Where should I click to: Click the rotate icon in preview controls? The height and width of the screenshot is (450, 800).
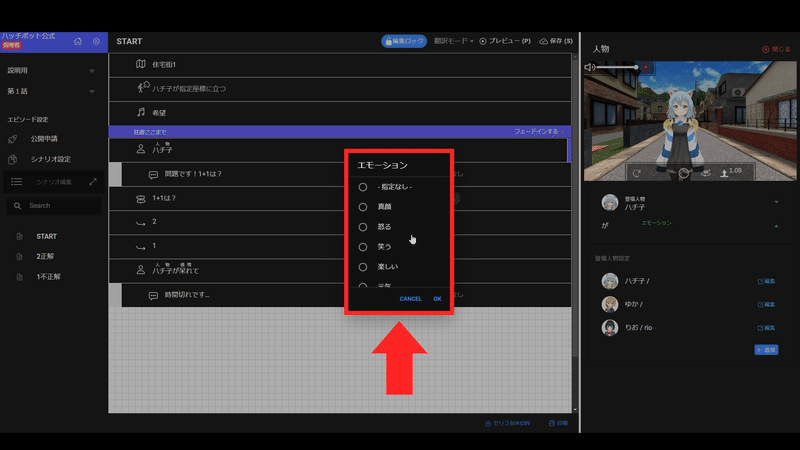[x=637, y=173]
